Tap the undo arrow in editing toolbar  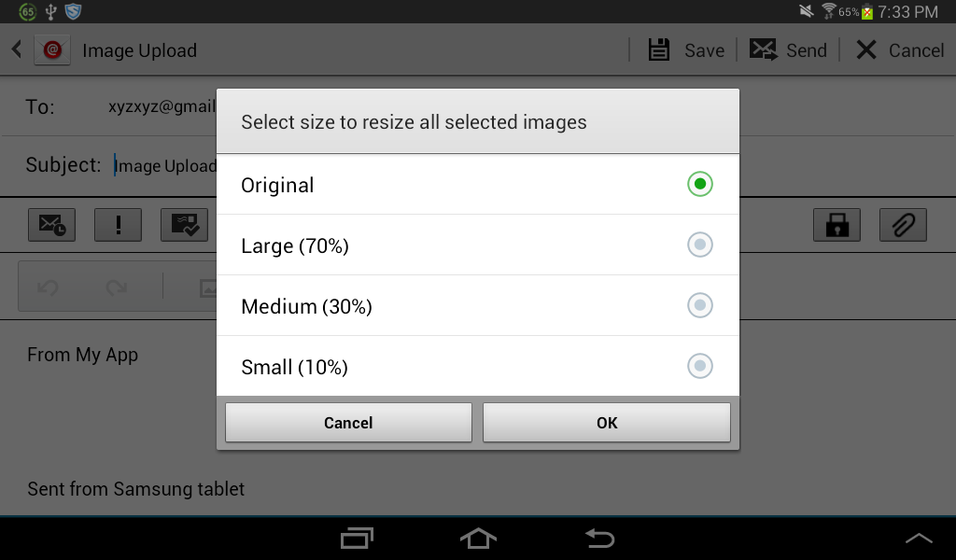tap(48, 287)
